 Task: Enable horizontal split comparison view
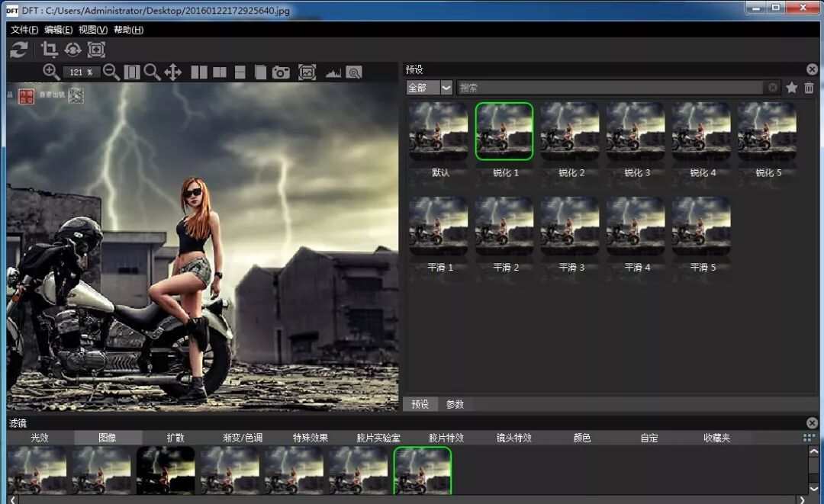240,72
